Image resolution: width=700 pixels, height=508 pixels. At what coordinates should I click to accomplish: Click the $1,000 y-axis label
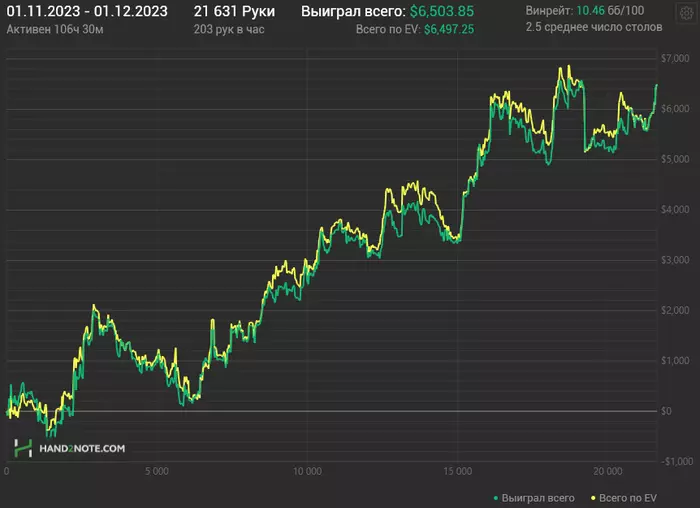675,361
